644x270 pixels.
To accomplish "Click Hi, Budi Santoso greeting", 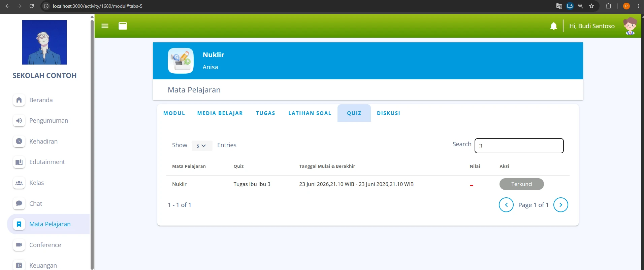I will tap(592, 26).
